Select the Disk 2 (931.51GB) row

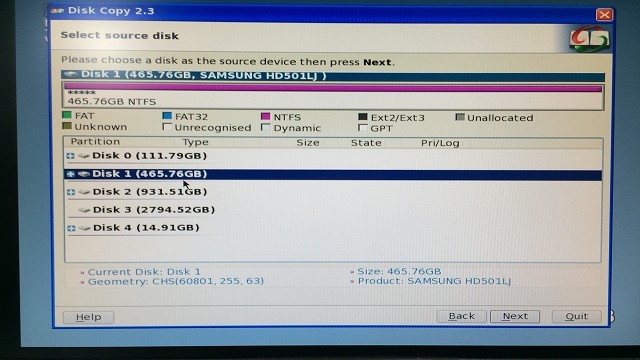pos(333,192)
